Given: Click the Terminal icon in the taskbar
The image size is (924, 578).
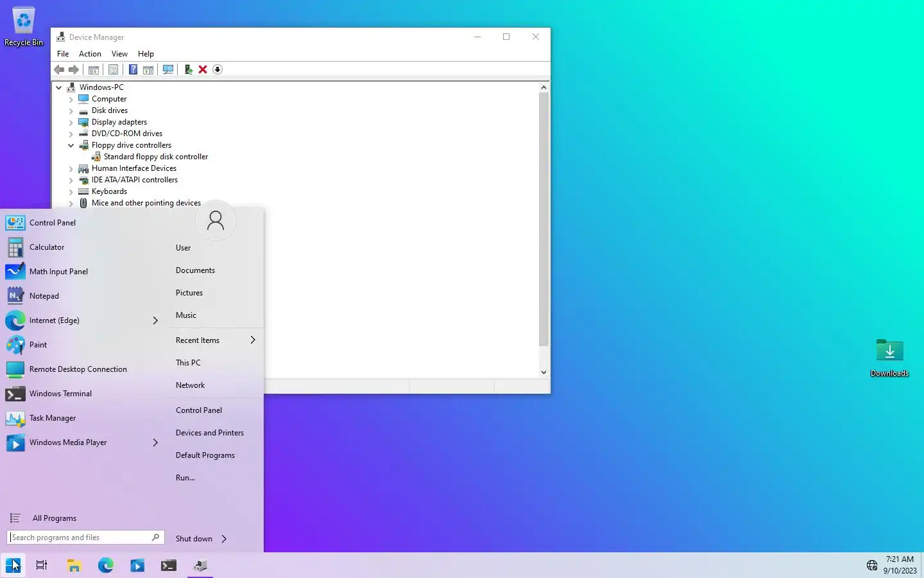Looking at the screenshot, I should click(169, 565).
